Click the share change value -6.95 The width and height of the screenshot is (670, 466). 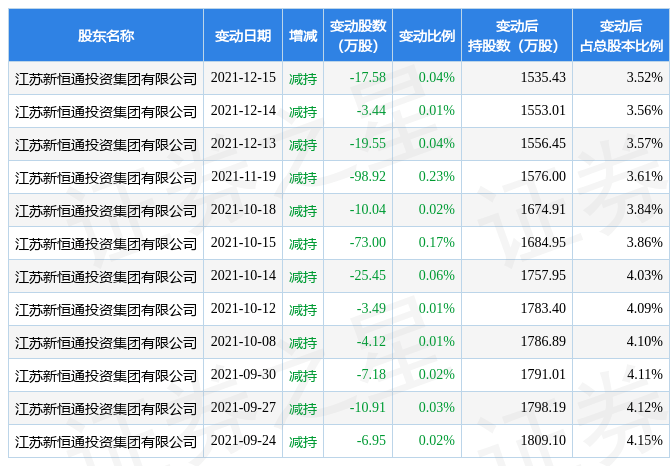(x=371, y=440)
